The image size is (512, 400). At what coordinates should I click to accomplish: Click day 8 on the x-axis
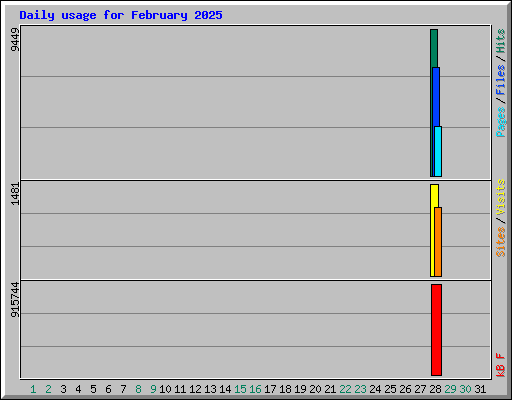138,389
